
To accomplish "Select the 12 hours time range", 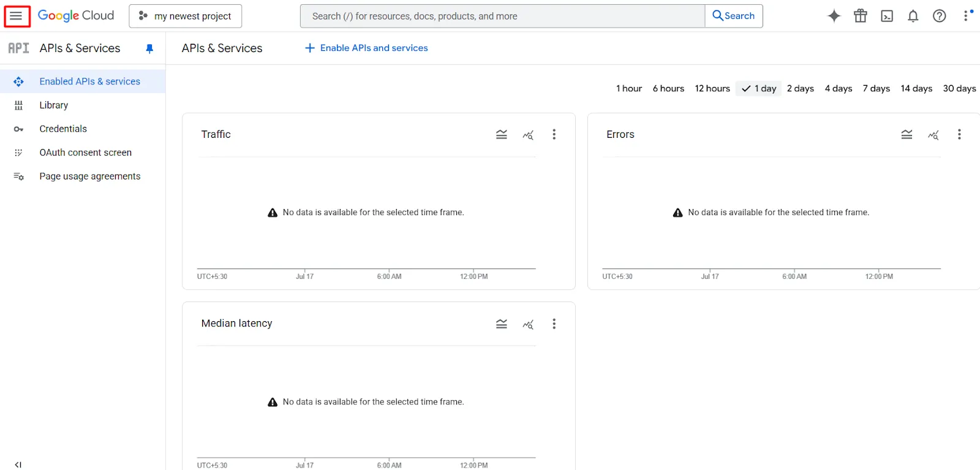I will [712, 88].
